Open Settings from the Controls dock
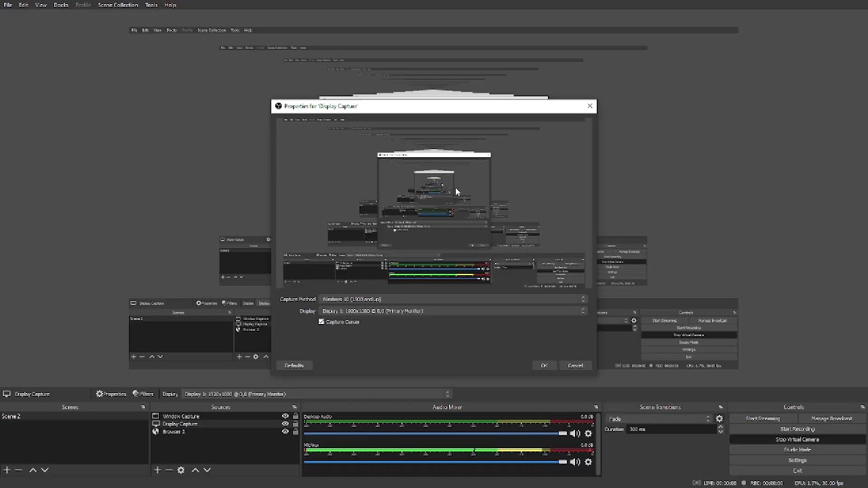This screenshot has height=488, width=868. [797, 460]
